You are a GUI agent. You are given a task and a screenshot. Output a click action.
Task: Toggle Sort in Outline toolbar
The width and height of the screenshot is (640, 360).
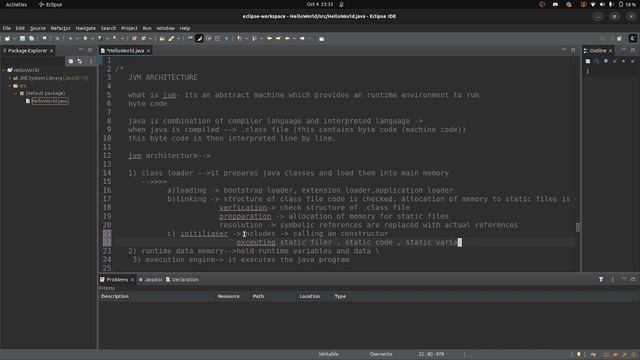tap(597, 61)
